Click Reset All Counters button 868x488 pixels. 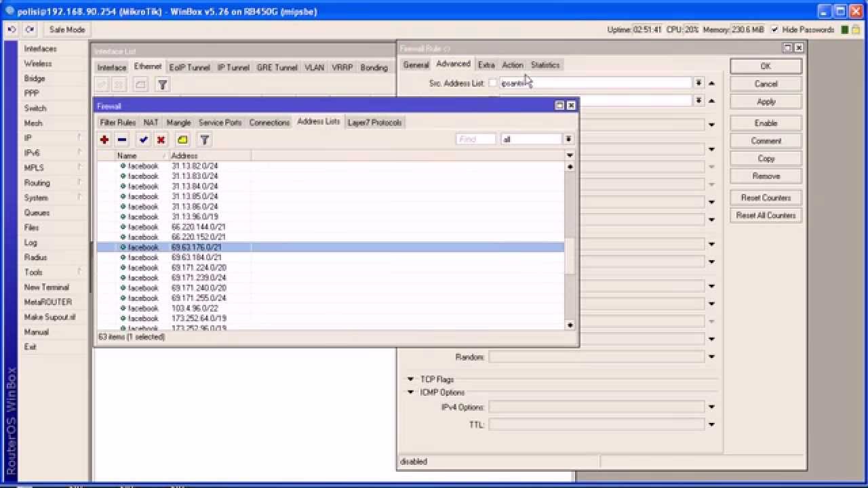[x=766, y=216]
